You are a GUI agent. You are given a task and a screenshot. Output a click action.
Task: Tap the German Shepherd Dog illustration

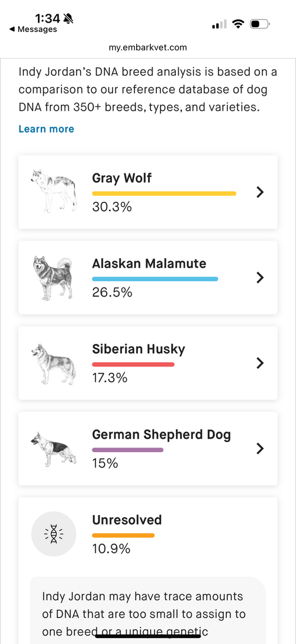54,449
